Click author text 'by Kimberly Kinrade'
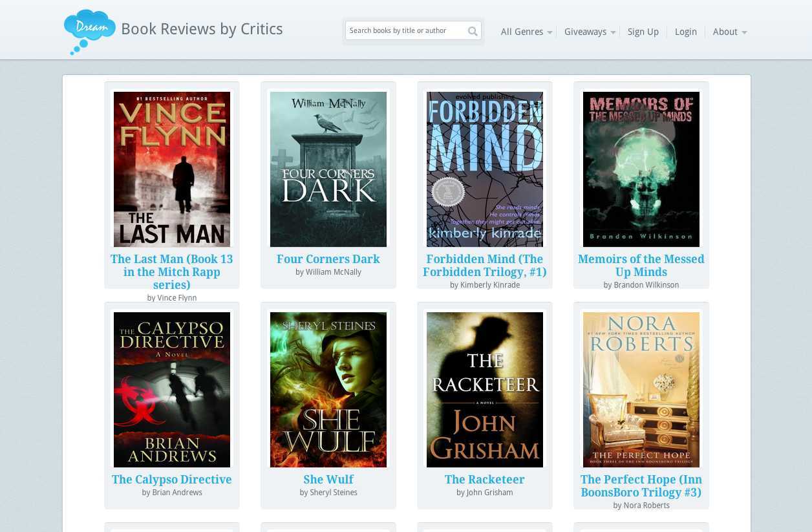812x532 pixels. pos(485,285)
